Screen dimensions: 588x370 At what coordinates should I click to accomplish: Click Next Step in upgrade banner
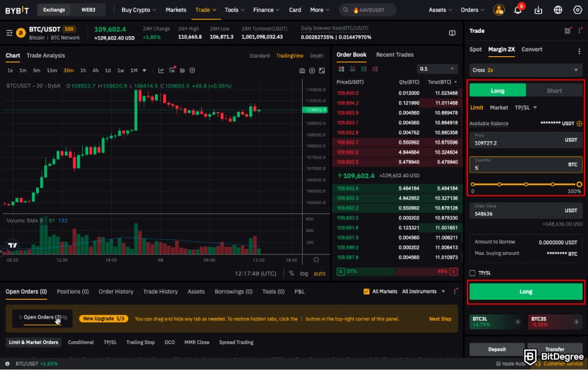pos(440,318)
